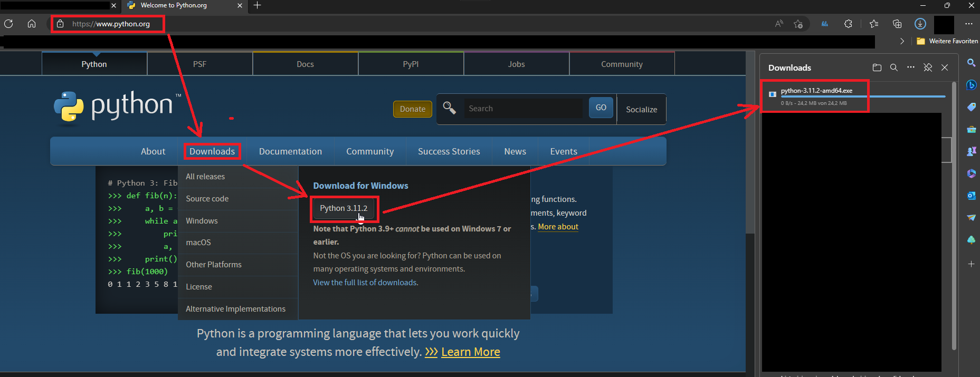Select Source code in Downloads submenu
The width and height of the screenshot is (980, 377).
(238, 199)
